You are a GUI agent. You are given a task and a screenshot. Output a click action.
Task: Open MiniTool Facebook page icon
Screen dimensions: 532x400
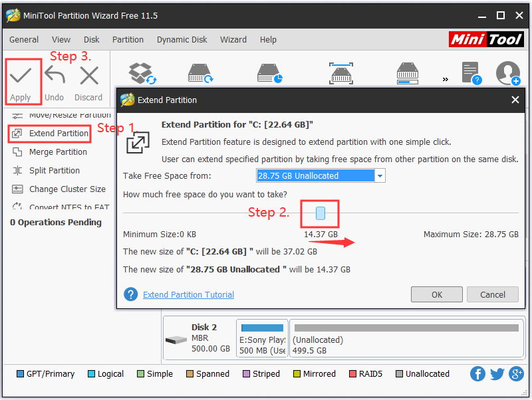click(x=477, y=374)
